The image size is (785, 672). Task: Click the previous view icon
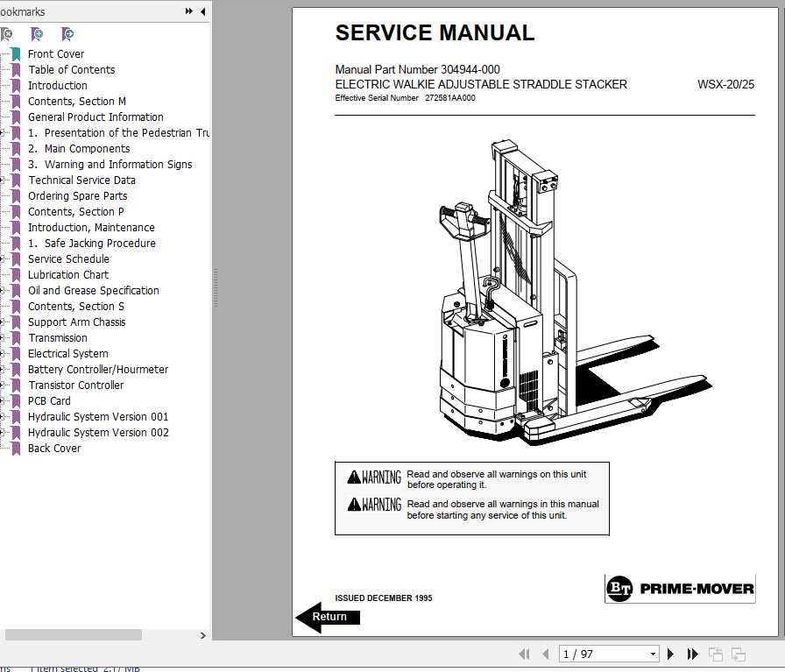(x=716, y=654)
